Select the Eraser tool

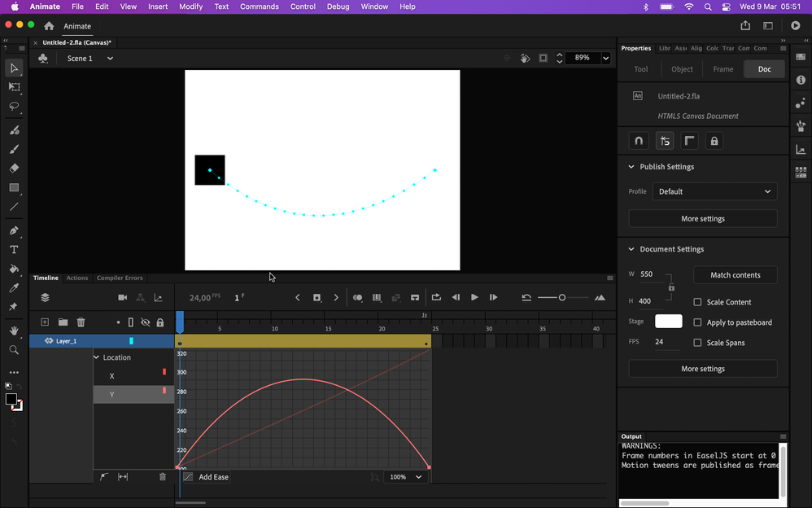[x=14, y=169]
